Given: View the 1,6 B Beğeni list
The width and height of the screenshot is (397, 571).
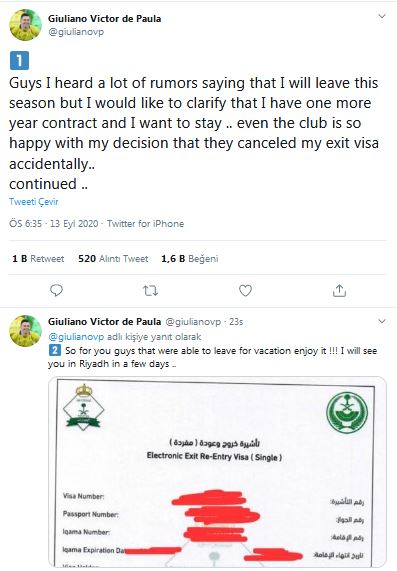Looking at the screenshot, I should pyautogui.click(x=190, y=259).
